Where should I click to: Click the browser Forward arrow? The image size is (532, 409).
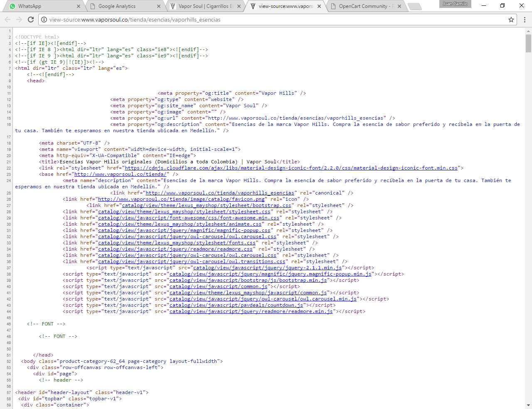point(19,20)
